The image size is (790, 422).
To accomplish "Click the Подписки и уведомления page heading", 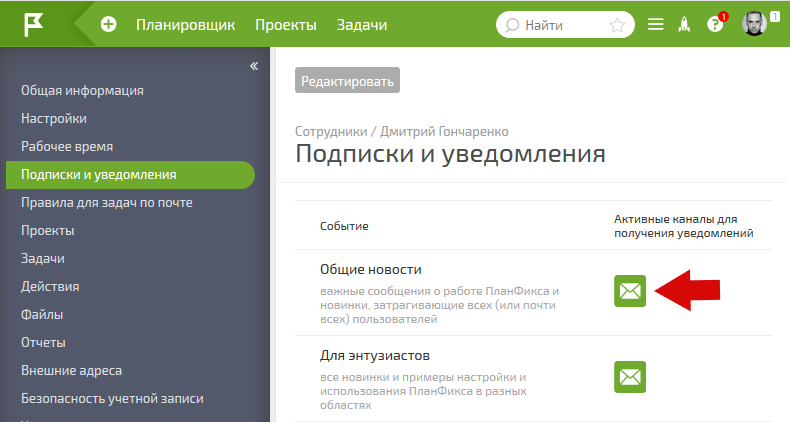I will [x=450, y=154].
